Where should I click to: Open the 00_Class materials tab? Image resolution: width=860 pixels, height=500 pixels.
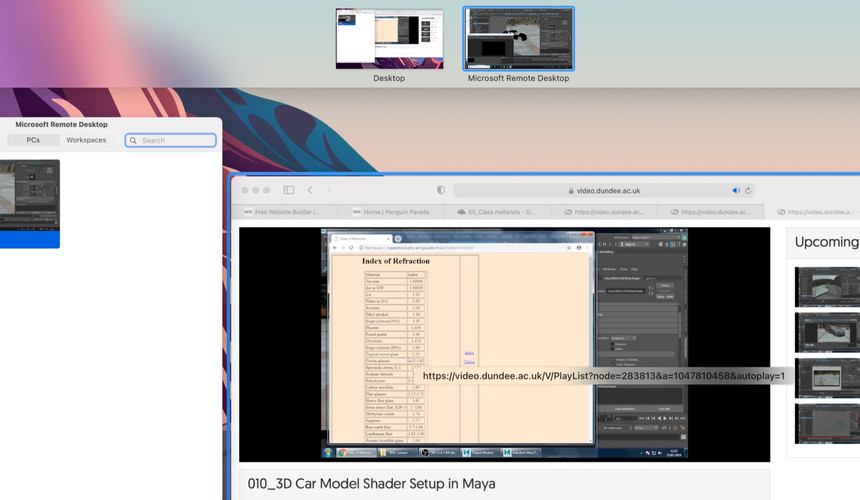coord(497,212)
